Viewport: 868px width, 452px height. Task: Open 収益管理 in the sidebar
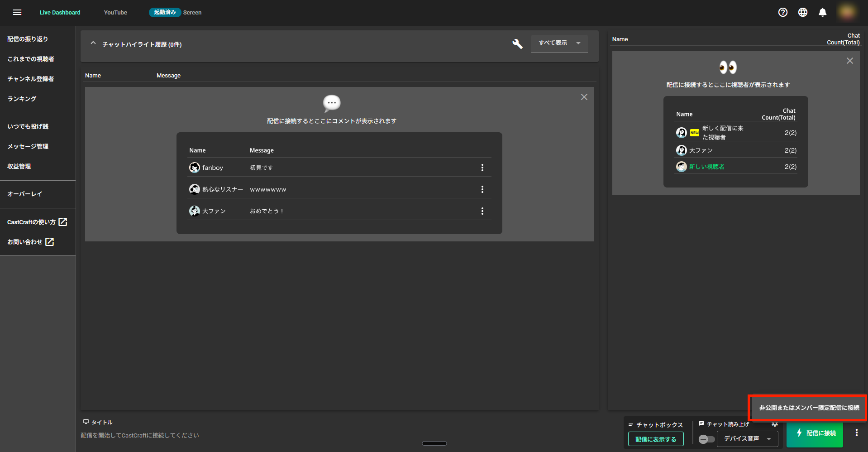click(x=19, y=166)
